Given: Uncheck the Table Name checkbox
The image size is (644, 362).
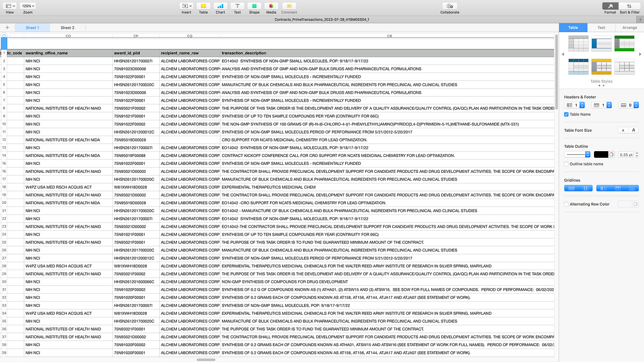Looking at the screenshot, I should tap(567, 114).
